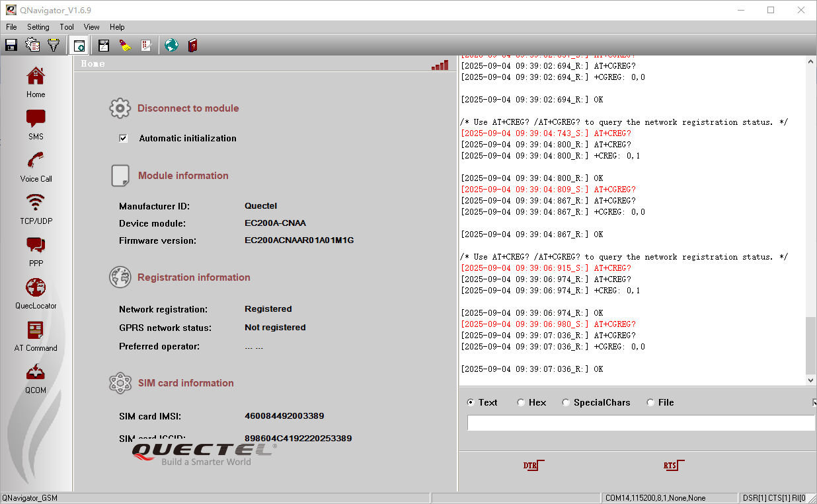Click the signal strength bars icon

click(440, 65)
